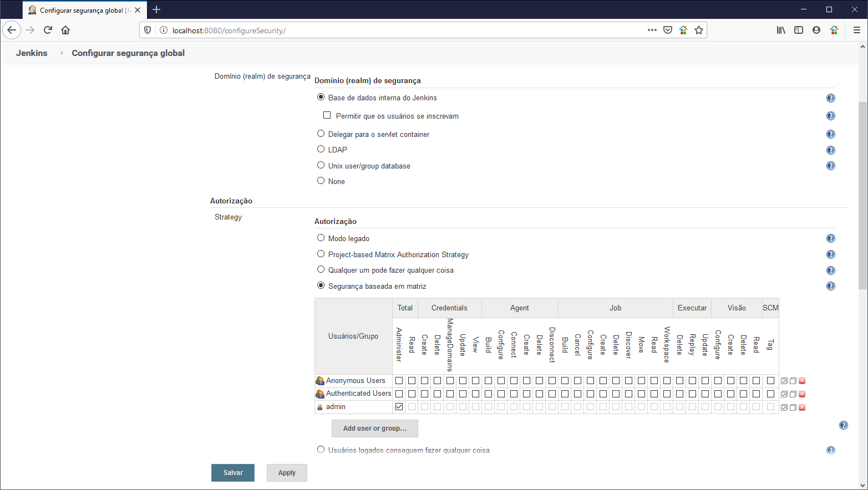Screen dimensions: 868x490
Task: Select all permissions for Anonymous Users
Action: (x=784, y=381)
